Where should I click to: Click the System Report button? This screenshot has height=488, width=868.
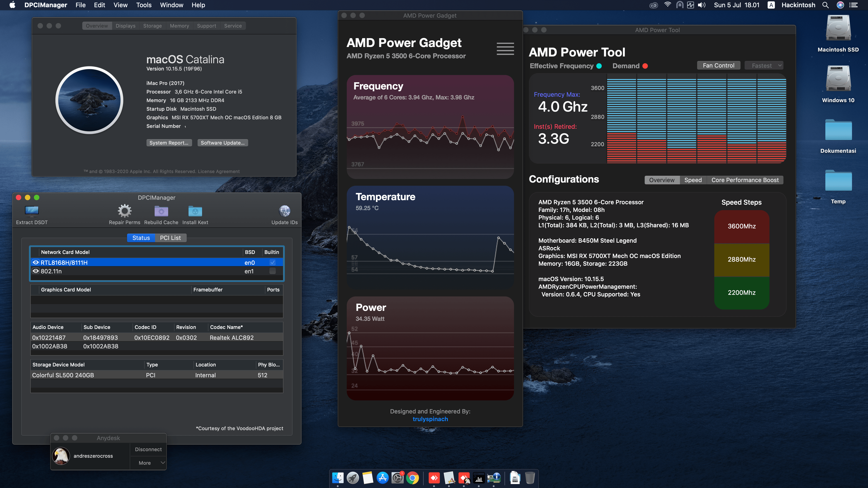click(x=169, y=143)
